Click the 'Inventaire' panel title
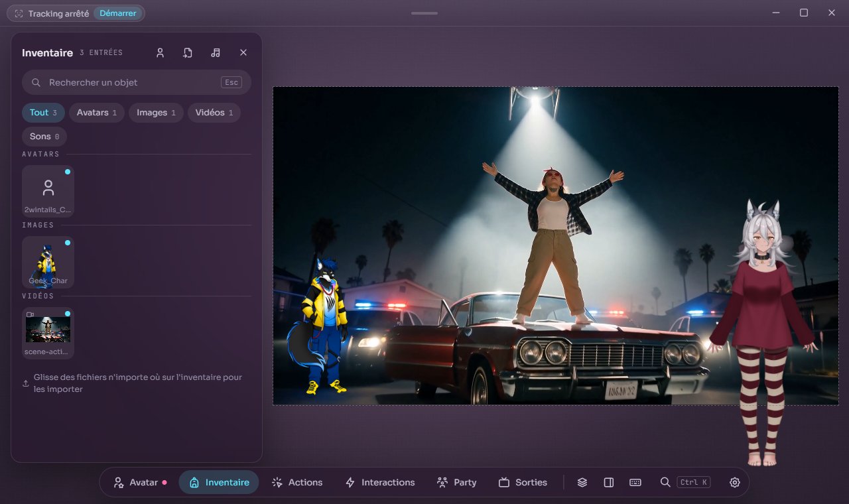The width and height of the screenshot is (849, 504). pyautogui.click(x=47, y=53)
